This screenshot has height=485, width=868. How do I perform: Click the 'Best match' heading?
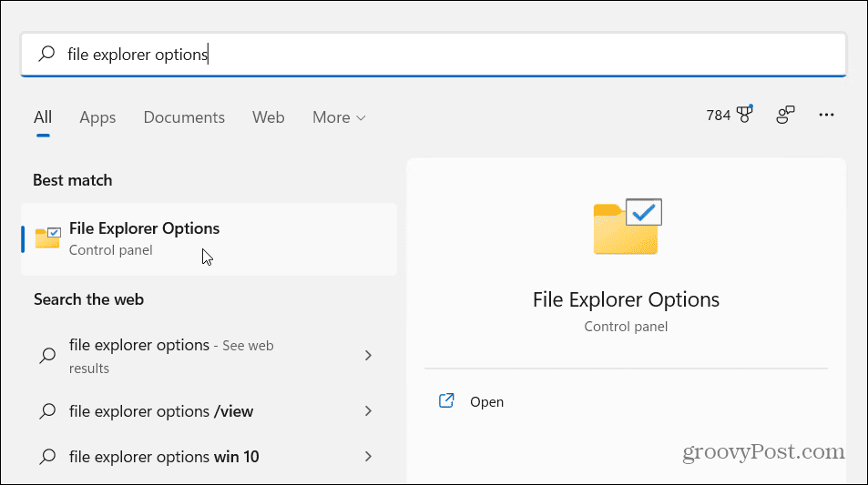[73, 180]
